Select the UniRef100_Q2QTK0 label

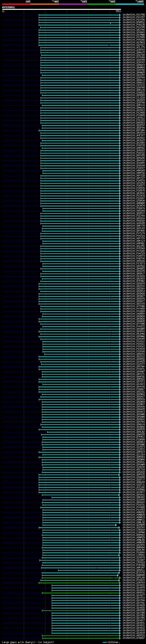(x=133, y=527)
